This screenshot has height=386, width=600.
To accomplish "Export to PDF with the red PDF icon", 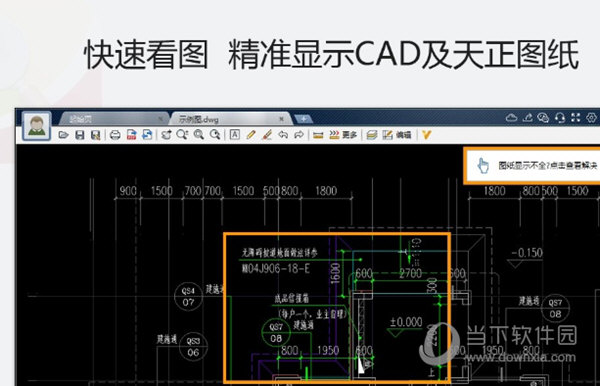I will click(x=131, y=135).
